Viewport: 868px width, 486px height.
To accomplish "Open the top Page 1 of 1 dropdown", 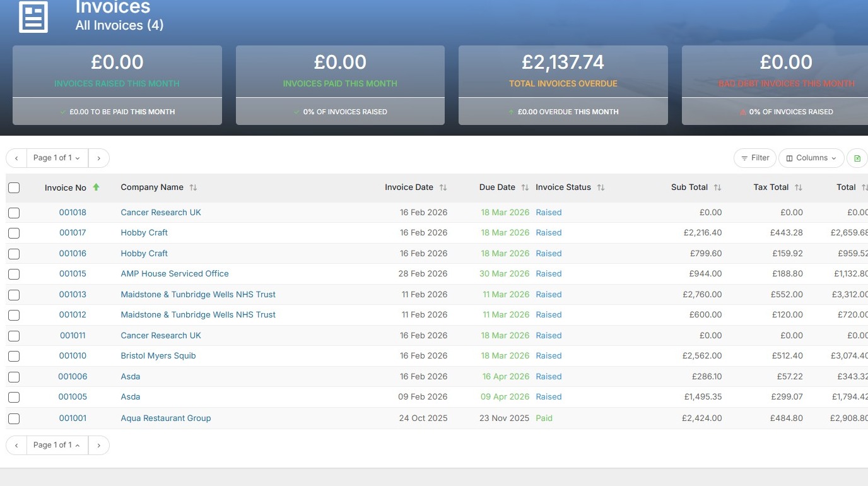I will tap(57, 158).
